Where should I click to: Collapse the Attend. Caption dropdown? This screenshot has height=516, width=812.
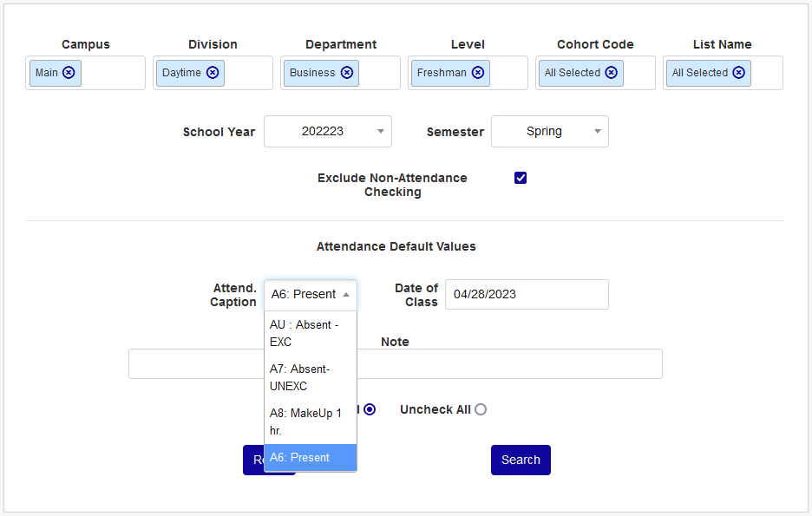coord(311,295)
